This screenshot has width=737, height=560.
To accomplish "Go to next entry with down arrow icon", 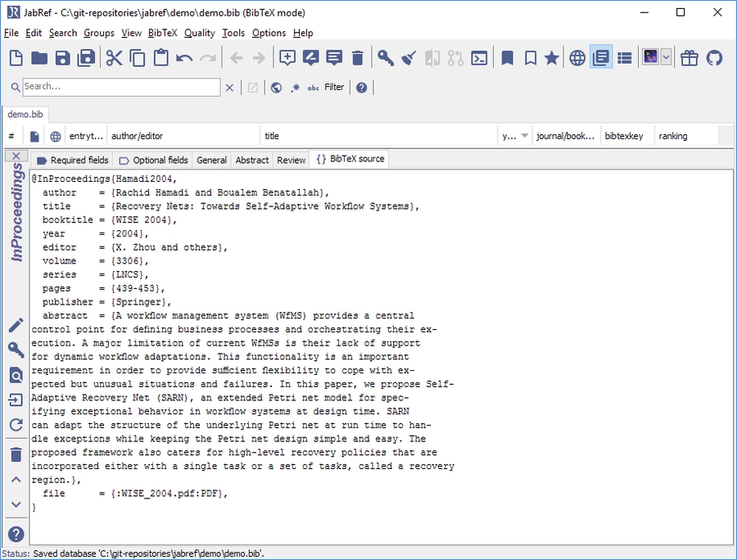I will pyautogui.click(x=16, y=505).
